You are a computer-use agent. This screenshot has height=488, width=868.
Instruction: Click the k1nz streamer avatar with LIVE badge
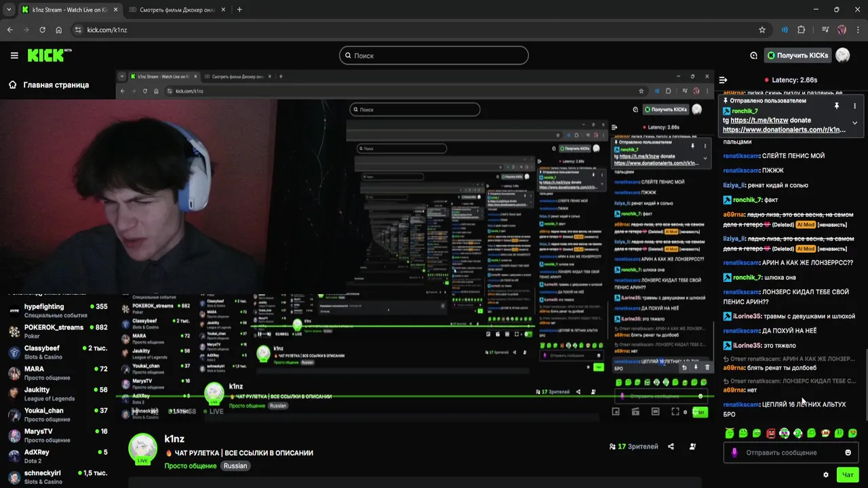[143, 449]
